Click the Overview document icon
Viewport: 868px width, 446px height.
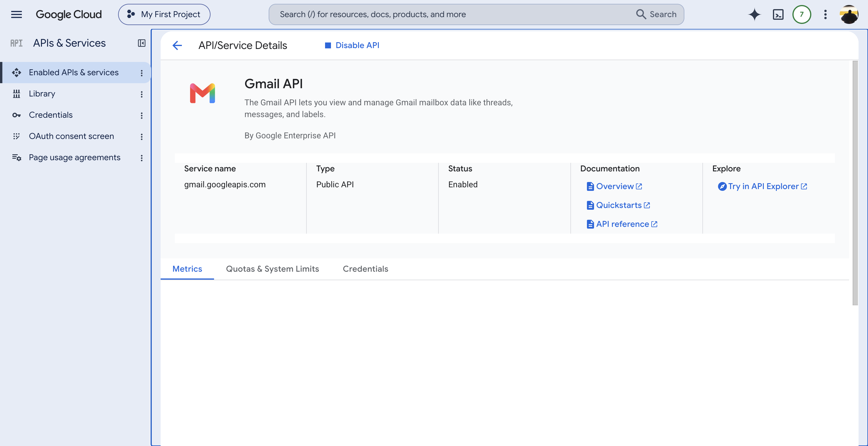(590, 186)
